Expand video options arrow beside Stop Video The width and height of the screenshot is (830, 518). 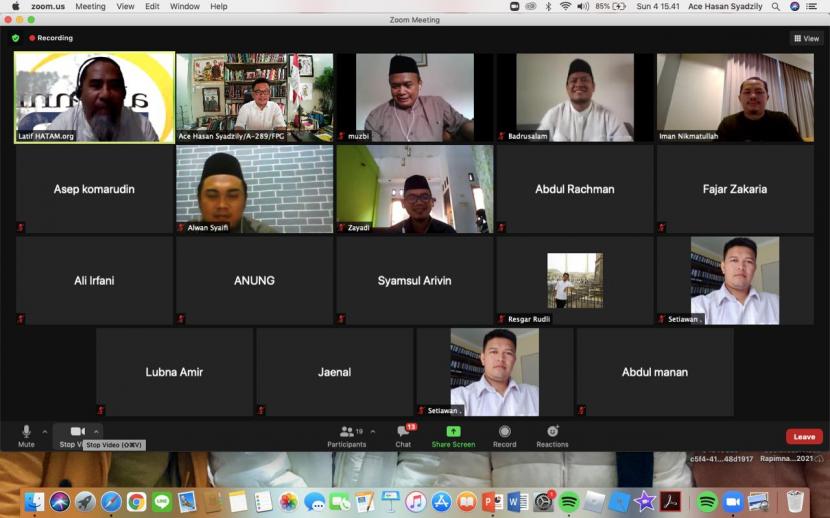tap(96, 432)
